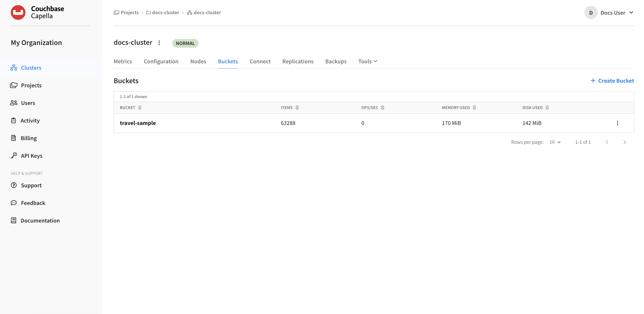The width and height of the screenshot is (644, 314).
Task: Open the Activity page icon
Action: click(14, 120)
